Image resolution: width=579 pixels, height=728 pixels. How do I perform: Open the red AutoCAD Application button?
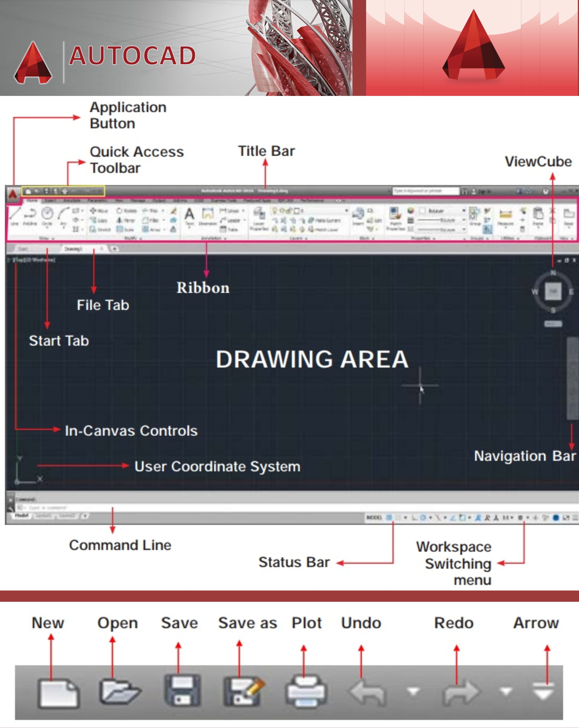pos(13,195)
